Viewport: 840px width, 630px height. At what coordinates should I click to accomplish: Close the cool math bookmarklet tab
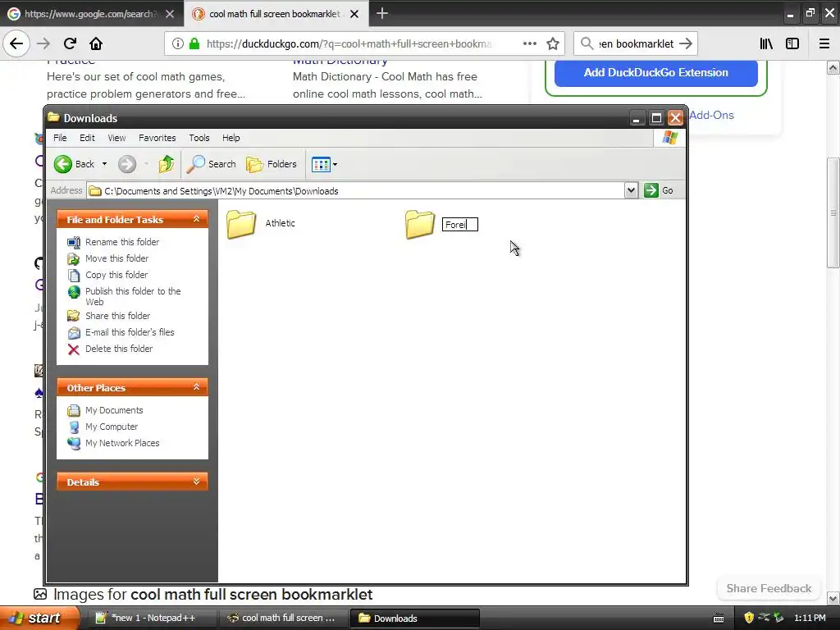(354, 14)
